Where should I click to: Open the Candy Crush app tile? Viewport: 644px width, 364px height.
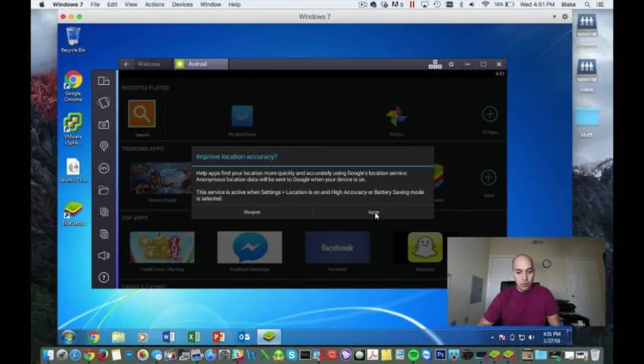162,247
